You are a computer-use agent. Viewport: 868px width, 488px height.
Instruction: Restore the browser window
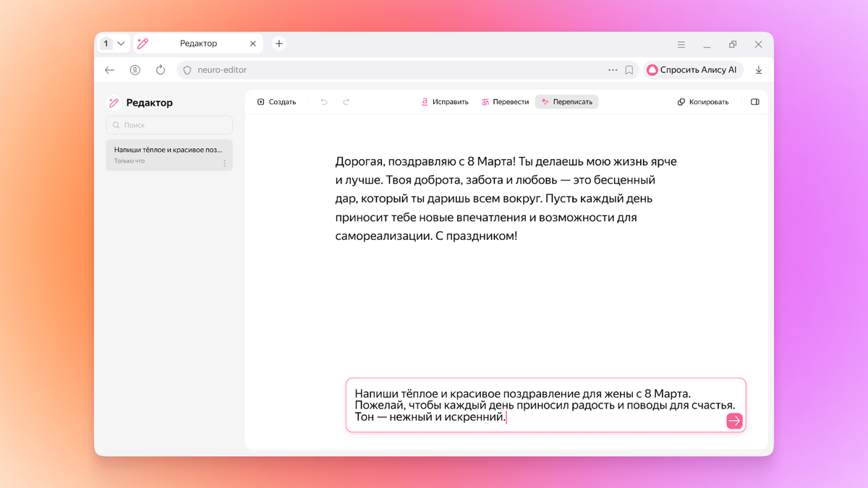click(733, 45)
